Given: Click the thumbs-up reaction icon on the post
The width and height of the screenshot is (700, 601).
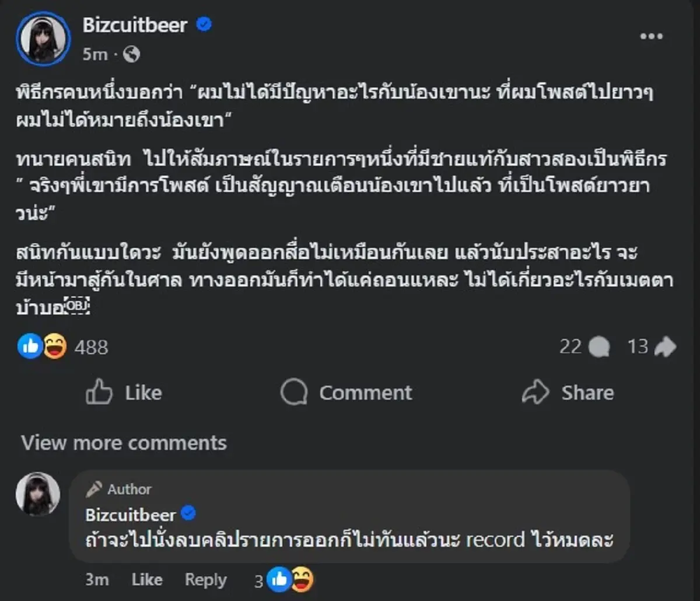Looking at the screenshot, I should [x=30, y=347].
